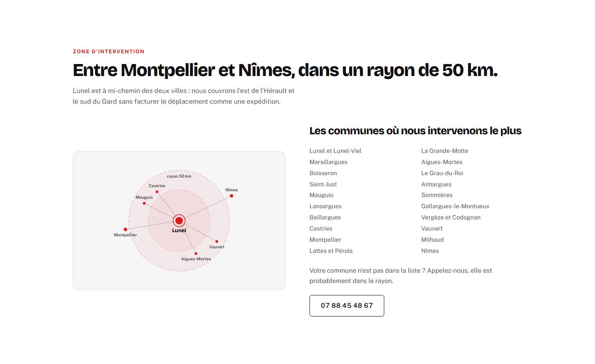Select 'Vergèze et Codognan' in the list

(x=451, y=217)
